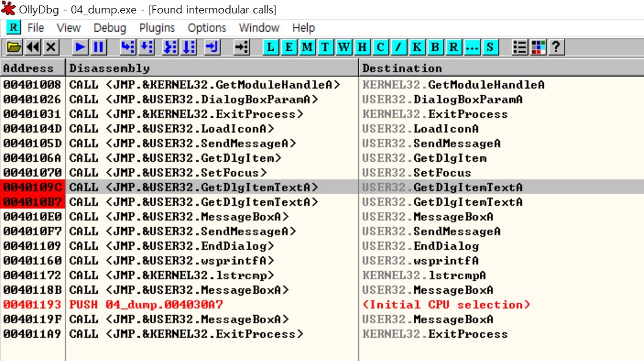Open Executable modules with E button
644x361 pixels.
pos(289,47)
